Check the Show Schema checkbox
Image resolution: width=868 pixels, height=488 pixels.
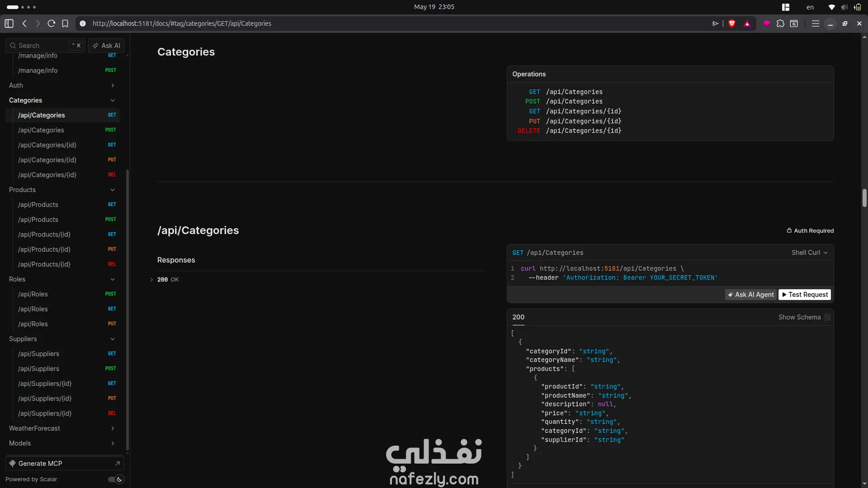pyautogui.click(x=827, y=317)
